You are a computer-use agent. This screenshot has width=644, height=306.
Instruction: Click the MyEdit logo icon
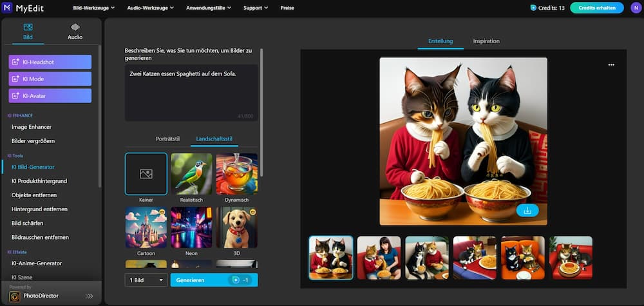tap(7, 7)
